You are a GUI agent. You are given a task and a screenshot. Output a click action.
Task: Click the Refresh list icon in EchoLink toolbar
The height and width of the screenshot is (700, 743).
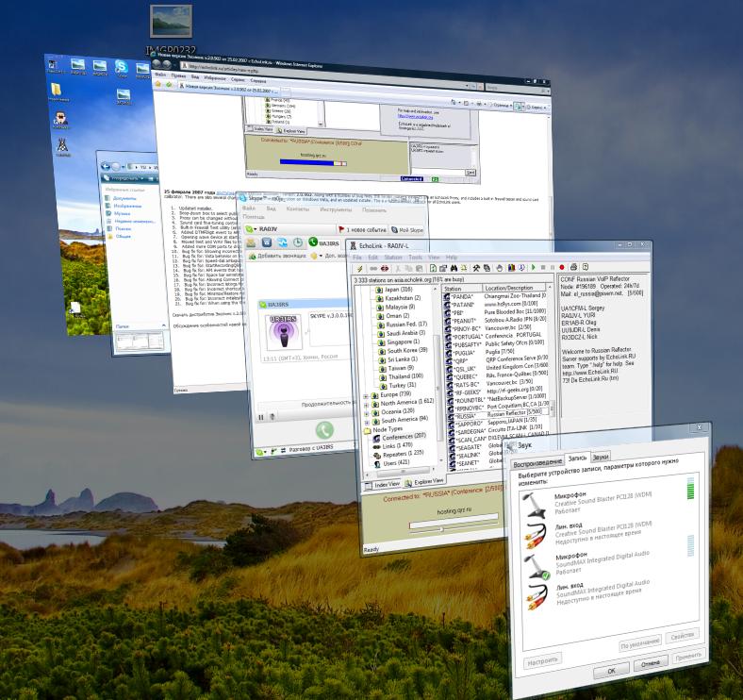click(433, 269)
